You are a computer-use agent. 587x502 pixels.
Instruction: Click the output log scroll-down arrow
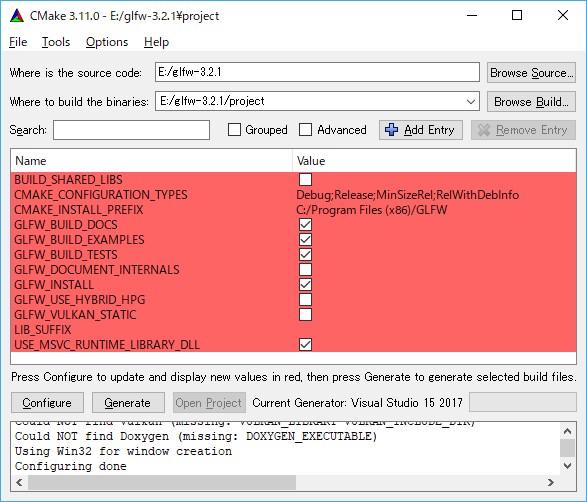point(568,466)
